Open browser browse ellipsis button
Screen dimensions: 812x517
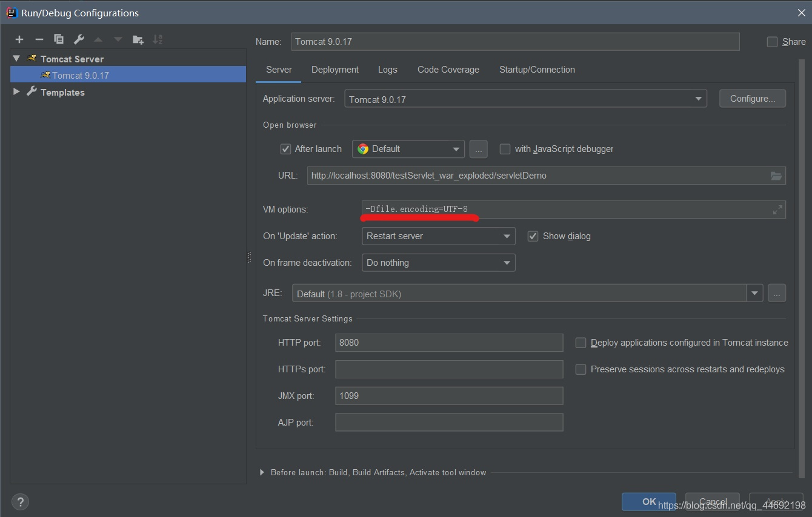pos(479,149)
